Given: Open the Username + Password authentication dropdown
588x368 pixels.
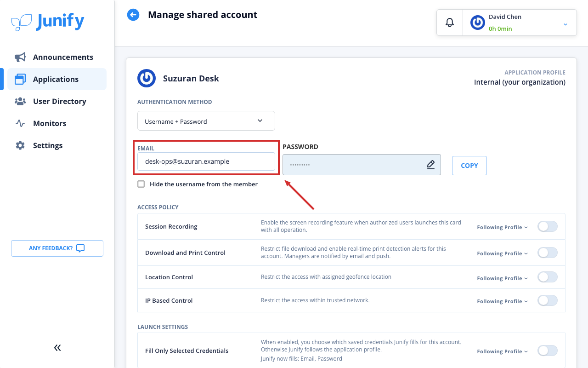Looking at the screenshot, I should [206, 121].
